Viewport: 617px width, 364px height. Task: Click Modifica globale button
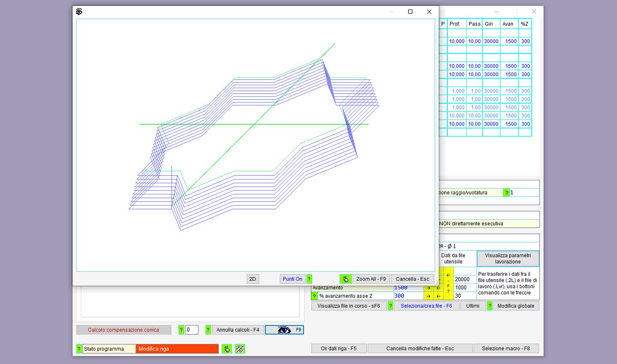point(516,306)
